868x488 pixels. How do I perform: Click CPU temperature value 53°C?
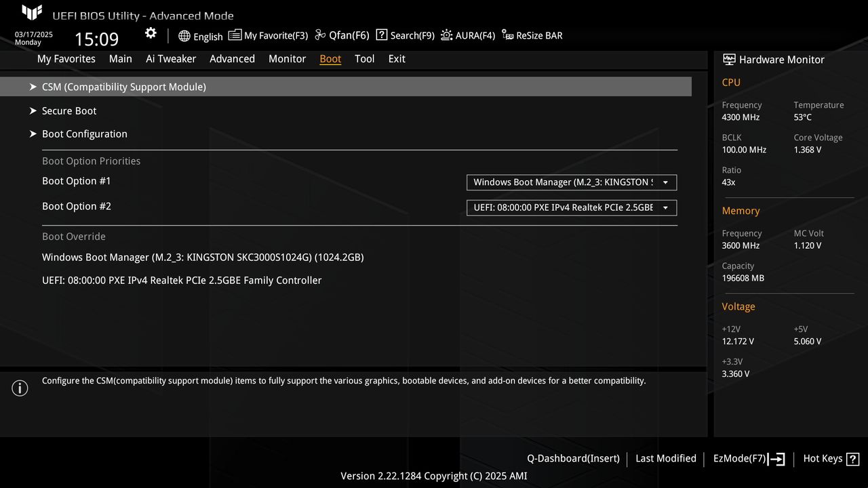[803, 117]
